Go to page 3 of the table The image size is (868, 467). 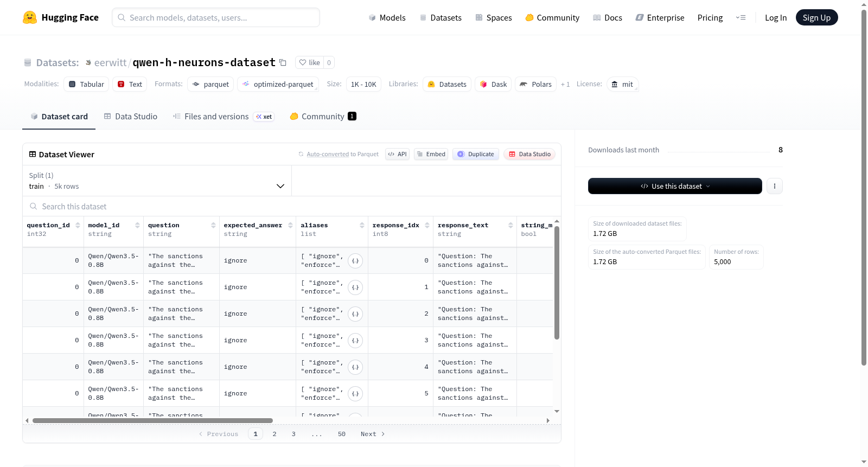tap(293, 434)
